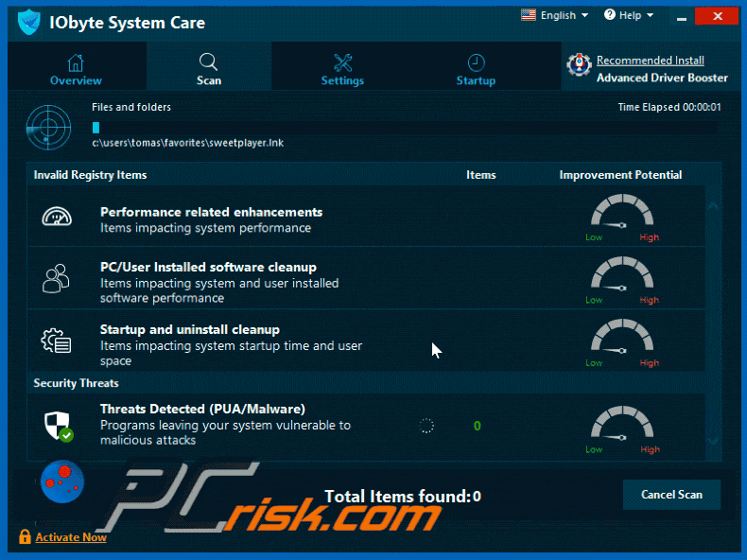
Task: Click the Threats Detected shield icon
Action: click(57, 425)
